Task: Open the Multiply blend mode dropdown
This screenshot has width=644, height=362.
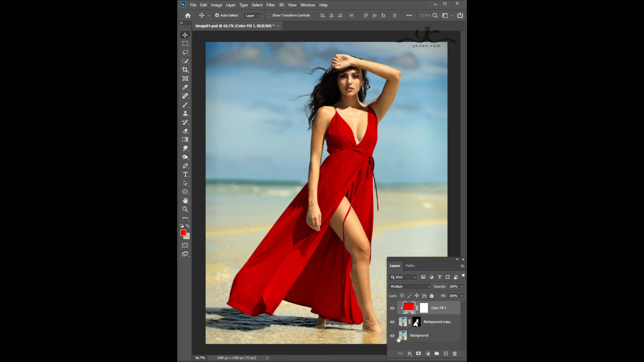Action: 410,287
